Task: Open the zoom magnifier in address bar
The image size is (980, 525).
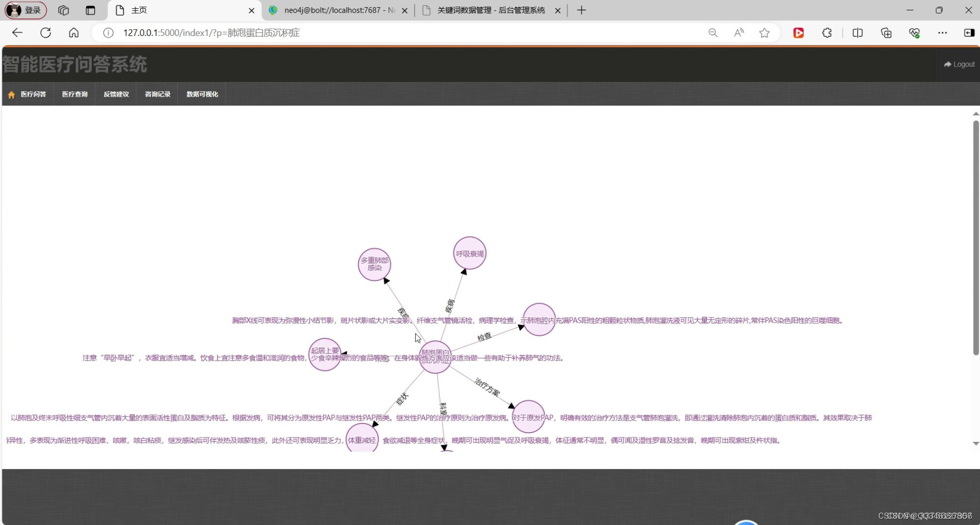Action: point(713,33)
